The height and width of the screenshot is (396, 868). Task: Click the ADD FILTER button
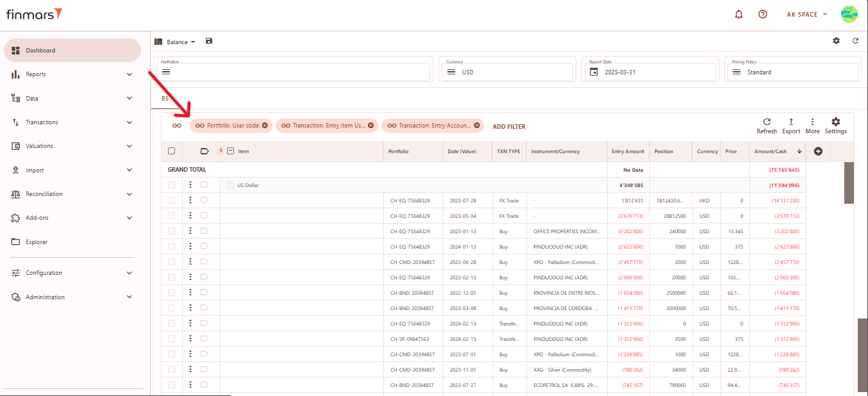[x=508, y=126]
